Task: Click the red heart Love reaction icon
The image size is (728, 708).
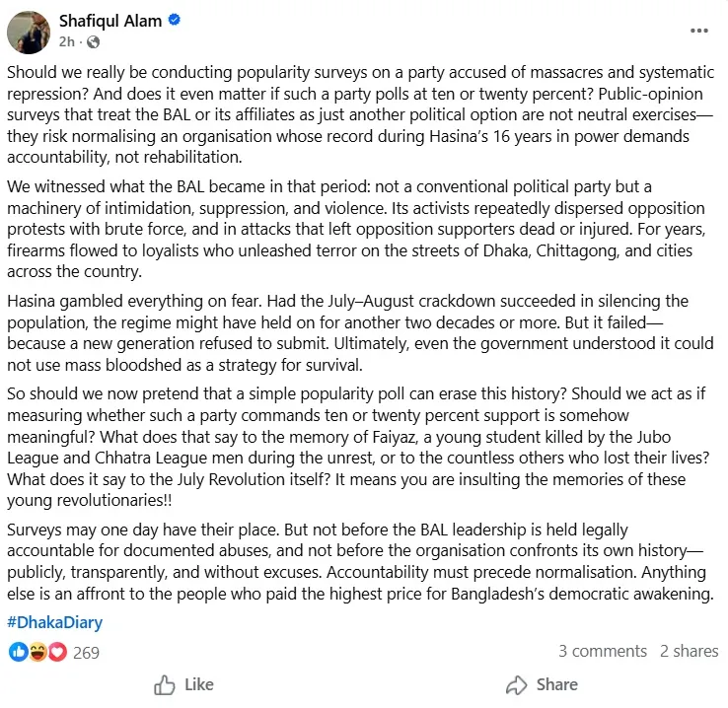Action: click(x=56, y=652)
